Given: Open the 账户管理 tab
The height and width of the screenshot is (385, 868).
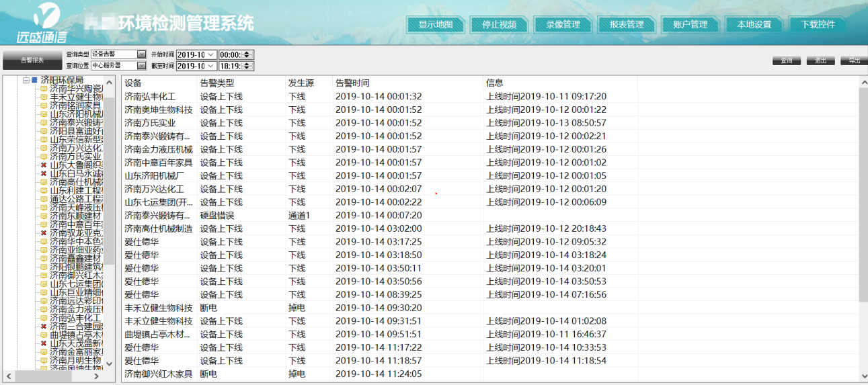Looking at the screenshot, I should 691,25.
